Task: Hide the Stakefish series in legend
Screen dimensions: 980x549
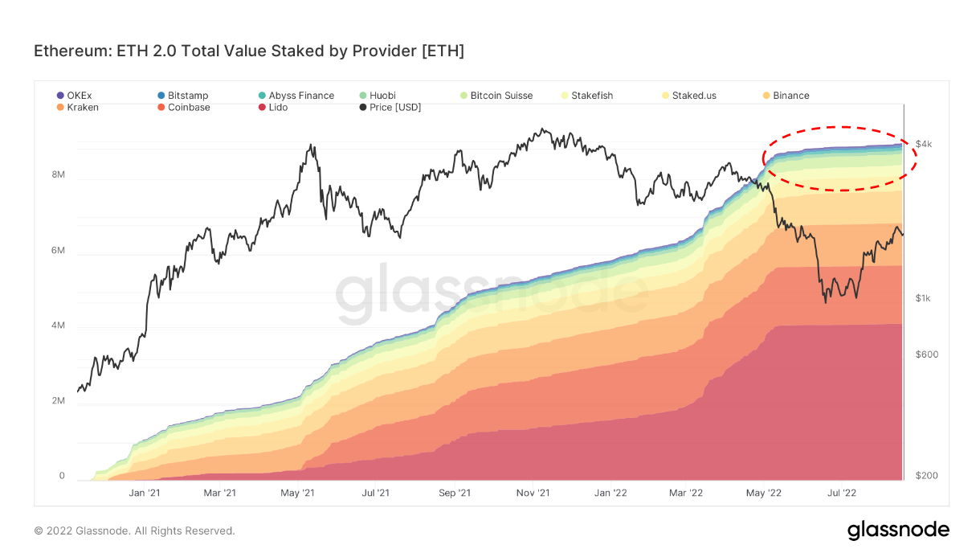Action: pyautogui.click(x=591, y=96)
